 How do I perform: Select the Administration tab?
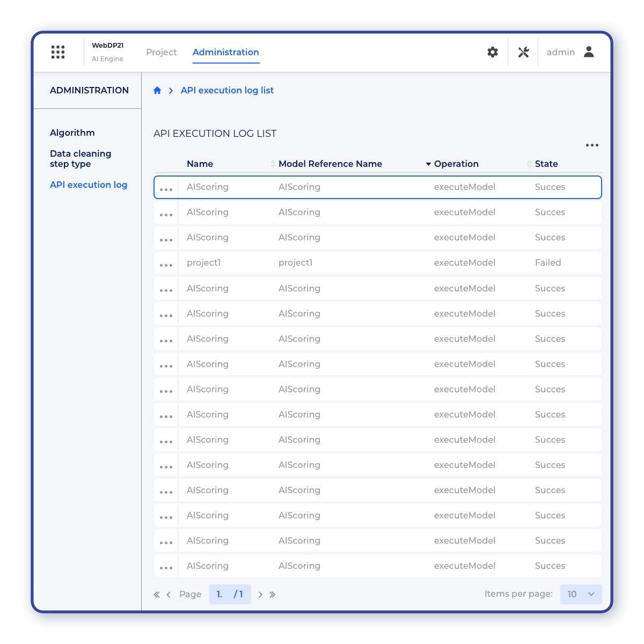pos(225,52)
